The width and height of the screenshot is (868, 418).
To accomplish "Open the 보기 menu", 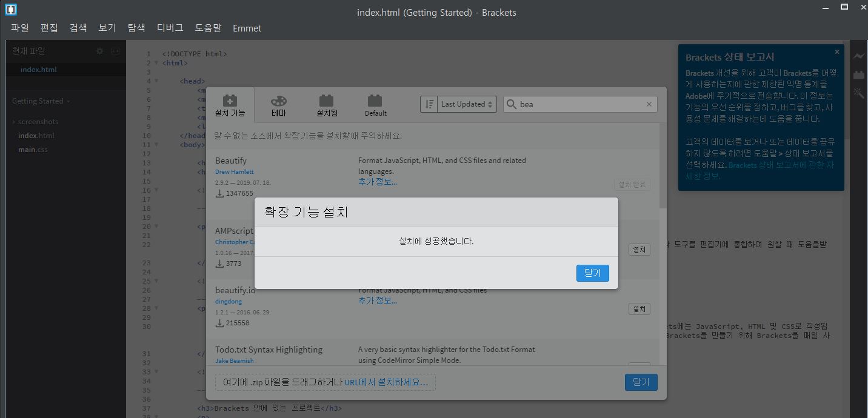I will point(107,28).
